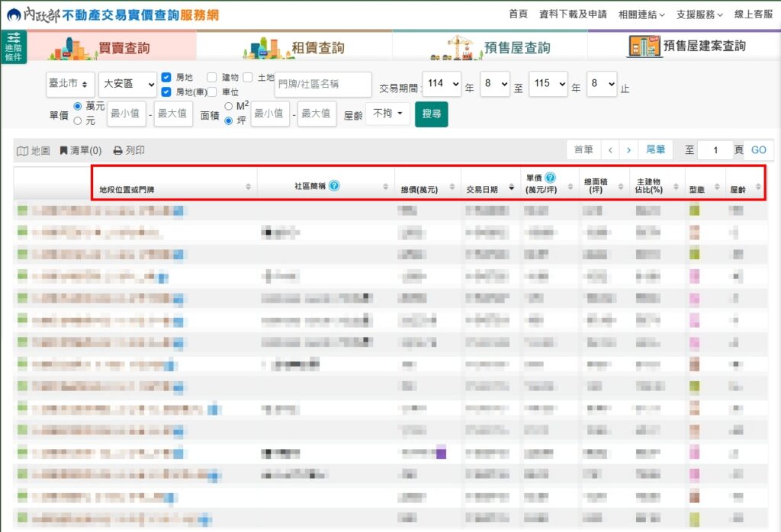
Task: Click help icon next to 社區簡稱
Action: (335, 186)
